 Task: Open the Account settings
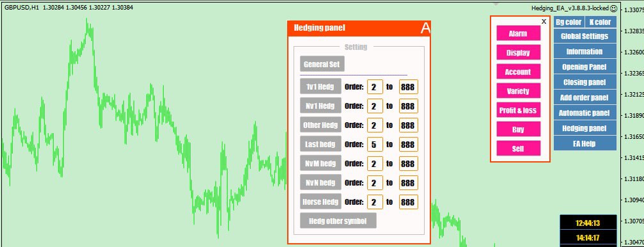518,72
